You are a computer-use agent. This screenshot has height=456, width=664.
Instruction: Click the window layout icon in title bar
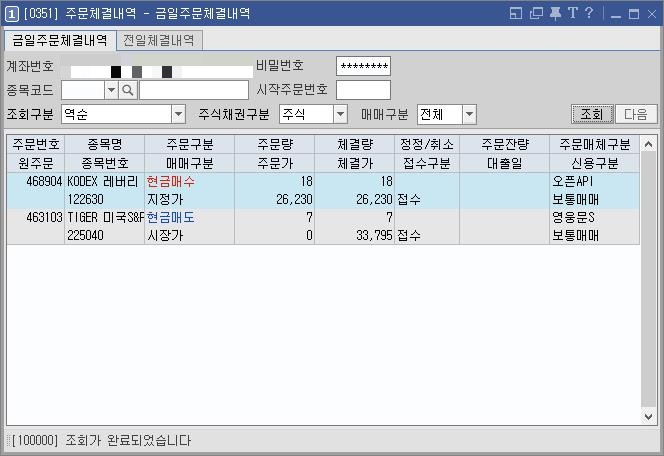pyautogui.click(x=515, y=14)
